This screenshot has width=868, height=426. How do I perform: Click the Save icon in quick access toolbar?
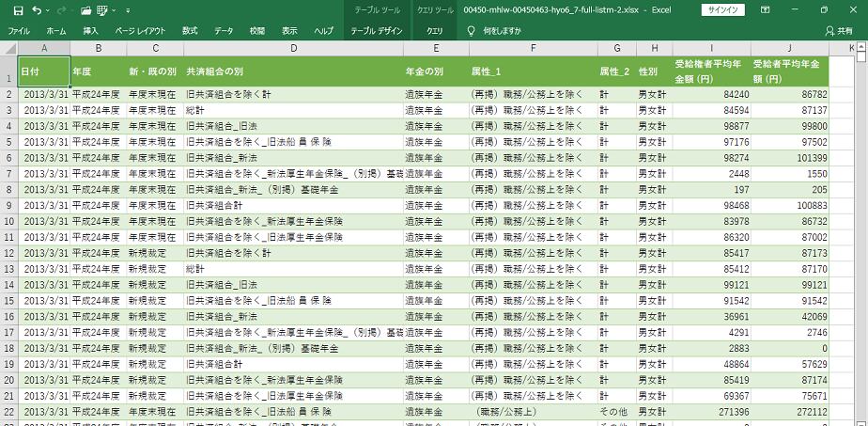click(x=18, y=10)
